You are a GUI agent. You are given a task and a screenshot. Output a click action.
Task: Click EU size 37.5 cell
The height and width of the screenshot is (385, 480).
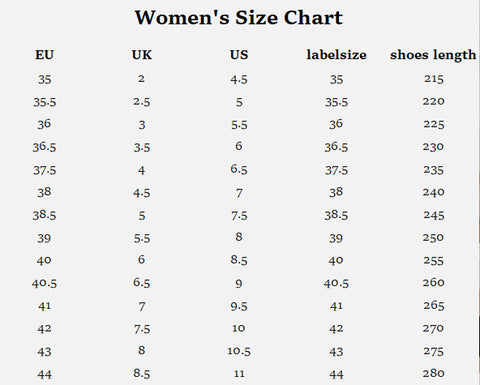point(44,170)
